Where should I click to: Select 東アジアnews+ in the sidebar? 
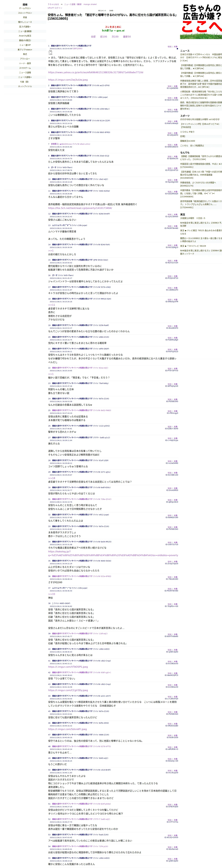[25, 49]
